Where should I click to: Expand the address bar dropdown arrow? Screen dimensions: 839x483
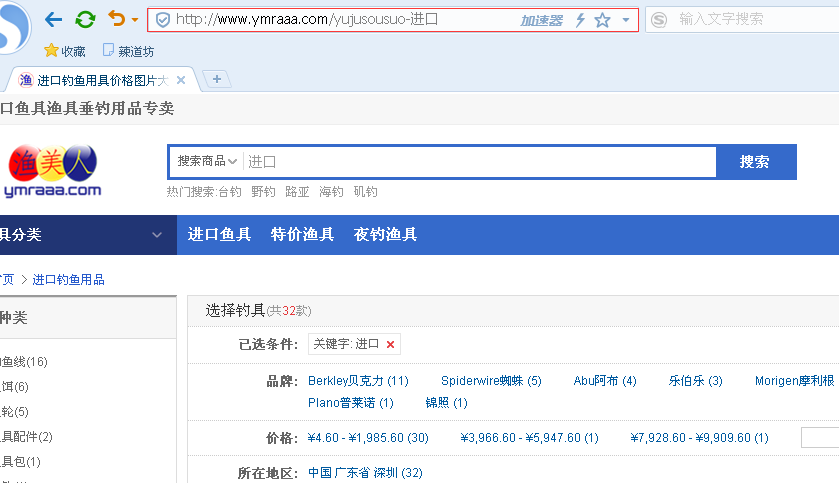pos(626,20)
